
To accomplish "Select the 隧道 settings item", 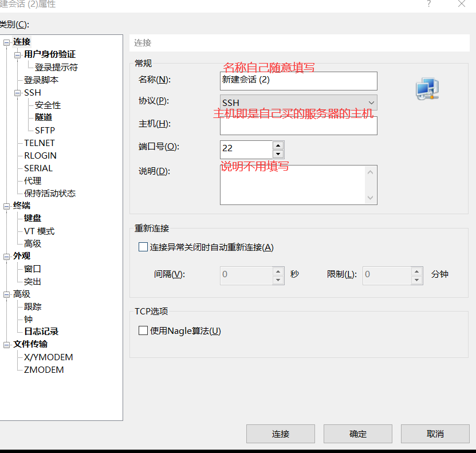I will [45, 117].
